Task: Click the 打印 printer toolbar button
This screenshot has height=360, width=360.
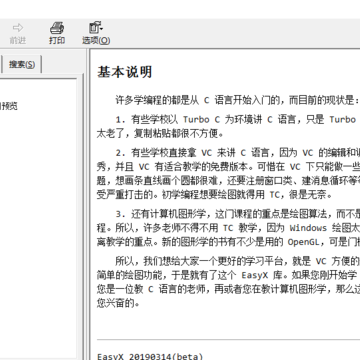Action: point(57,33)
